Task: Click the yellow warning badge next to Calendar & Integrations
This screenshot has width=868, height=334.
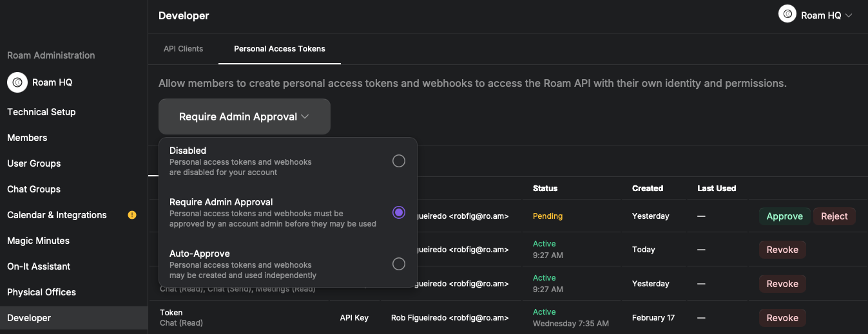Action: (132, 215)
